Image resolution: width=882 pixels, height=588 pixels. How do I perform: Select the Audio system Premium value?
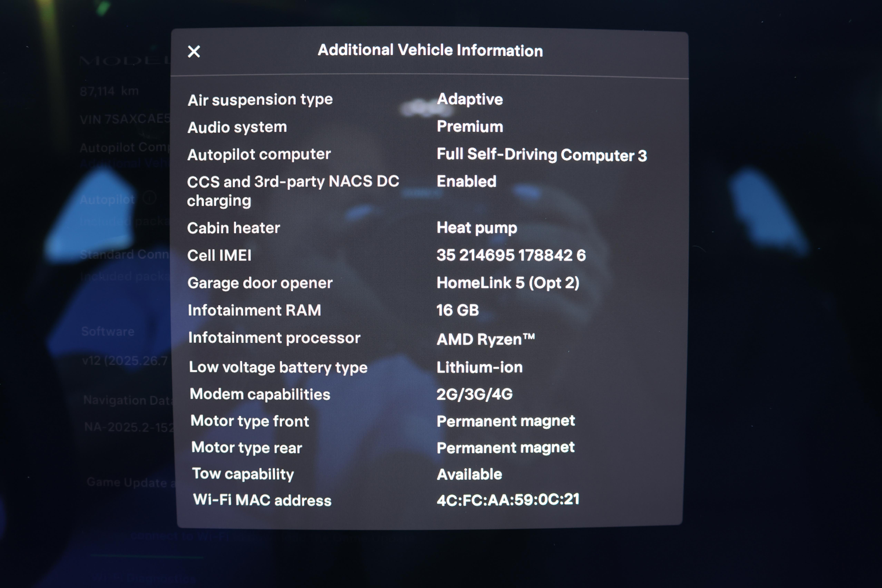point(470,127)
